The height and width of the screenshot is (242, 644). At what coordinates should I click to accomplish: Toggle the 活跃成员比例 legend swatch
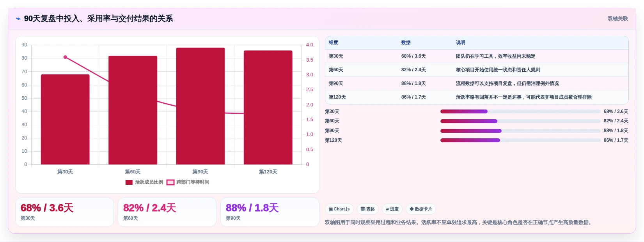(x=129, y=182)
